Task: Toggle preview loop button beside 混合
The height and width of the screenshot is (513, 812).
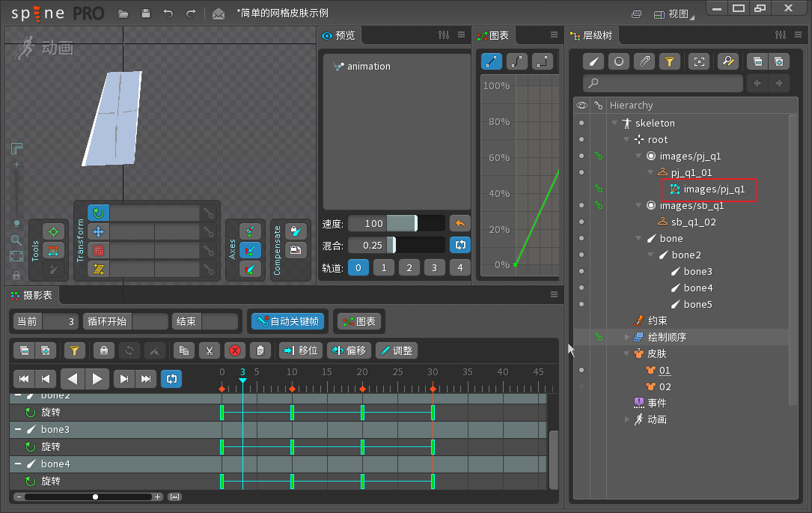Action: (460, 245)
